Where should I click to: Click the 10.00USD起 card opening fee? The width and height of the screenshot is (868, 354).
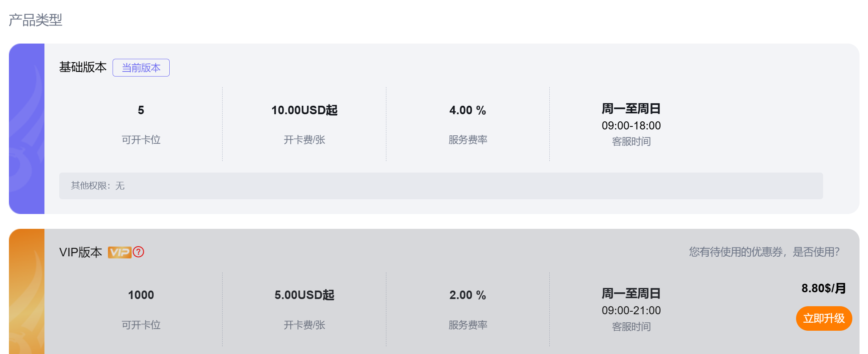point(304,110)
